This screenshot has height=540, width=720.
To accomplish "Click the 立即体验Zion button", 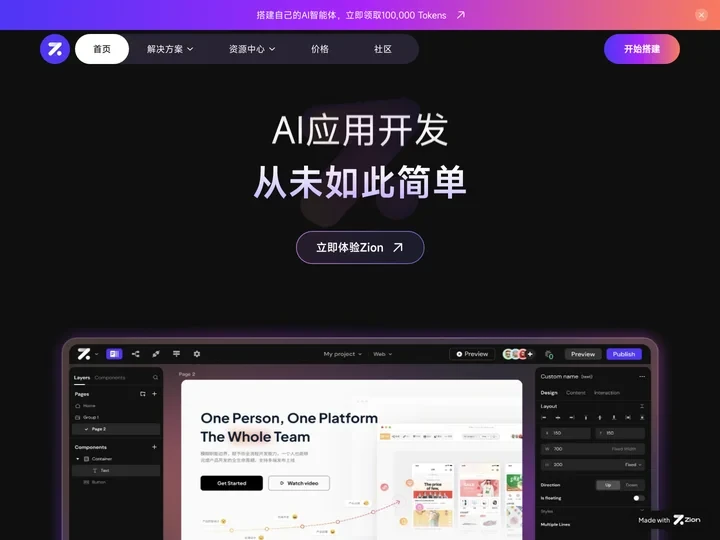I will [x=360, y=248].
